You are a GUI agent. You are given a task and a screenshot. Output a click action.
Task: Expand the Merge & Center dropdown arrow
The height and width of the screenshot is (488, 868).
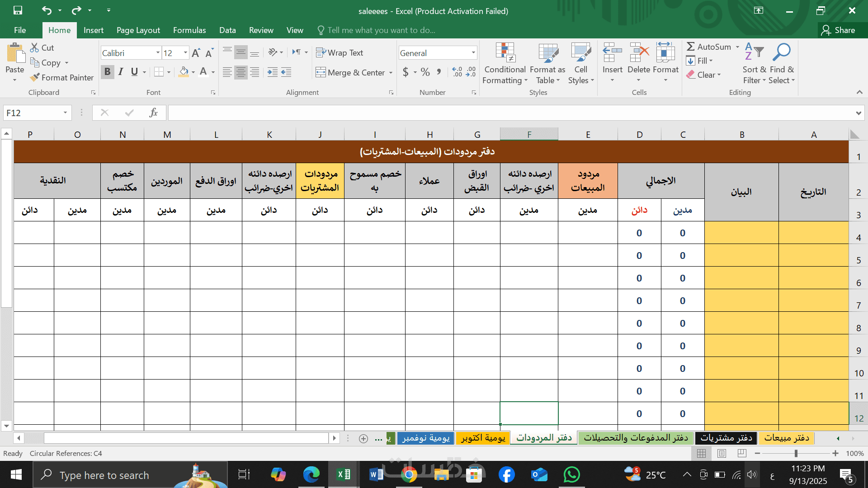click(x=391, y=73)
